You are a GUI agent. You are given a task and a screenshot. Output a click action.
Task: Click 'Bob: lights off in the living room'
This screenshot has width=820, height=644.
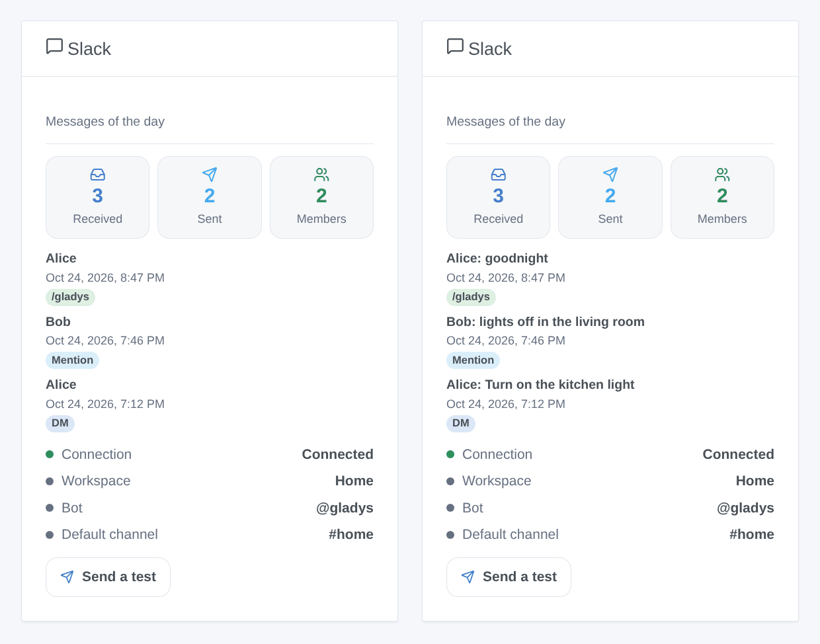click(546, 322)
